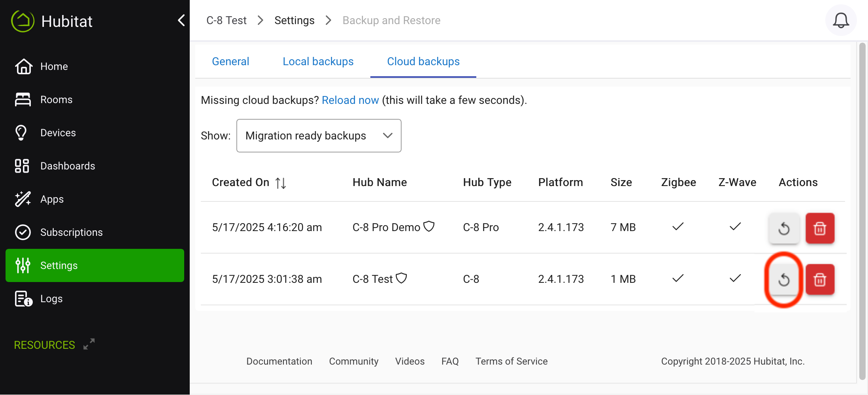Open the Terms of Service link
The width and height of the screenshot is (868, 395).
coord(511,361)
